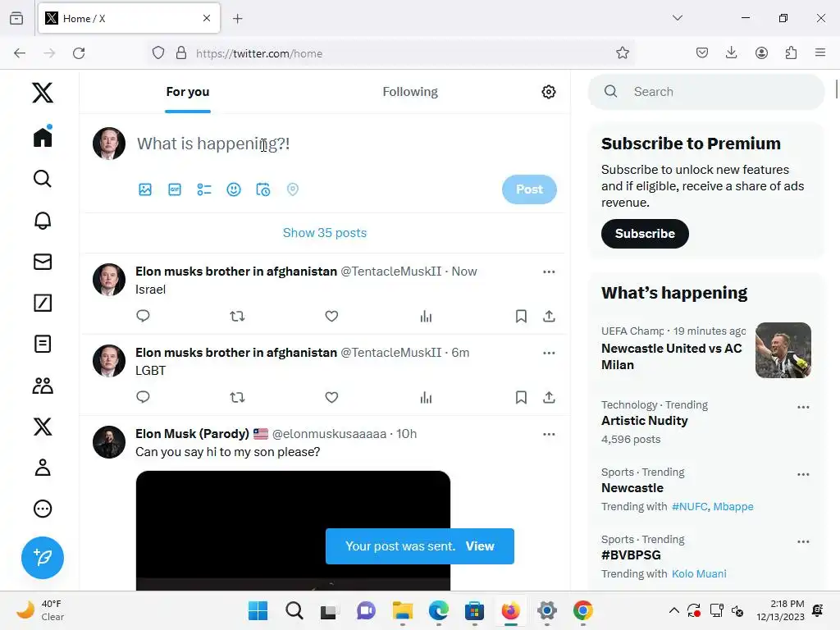The width and height of the screenshot is (840, 630).
Task: Reply to the LGBT post
Action: pyautogui.click(x=143, y=397)
